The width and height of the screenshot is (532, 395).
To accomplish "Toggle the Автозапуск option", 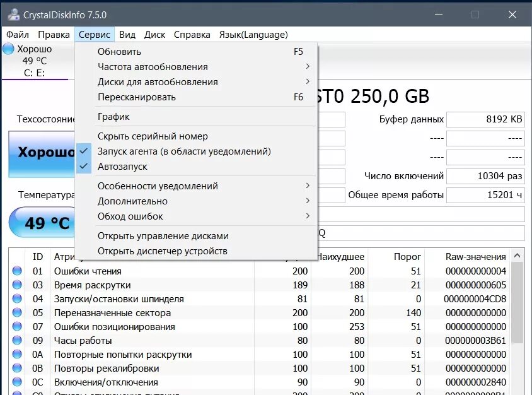I will pos(196,167).
